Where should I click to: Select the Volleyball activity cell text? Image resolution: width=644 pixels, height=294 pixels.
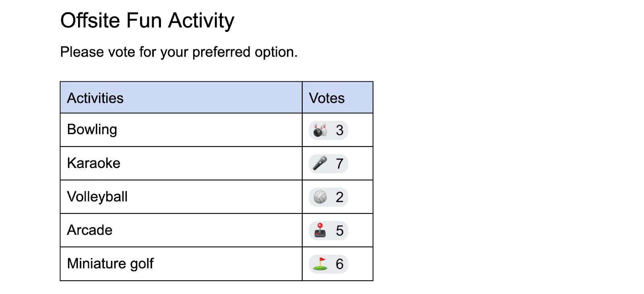(97, 197)
